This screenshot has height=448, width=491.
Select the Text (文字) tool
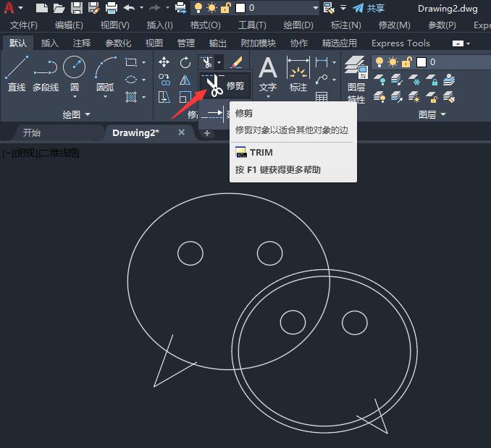click(268, 74)
